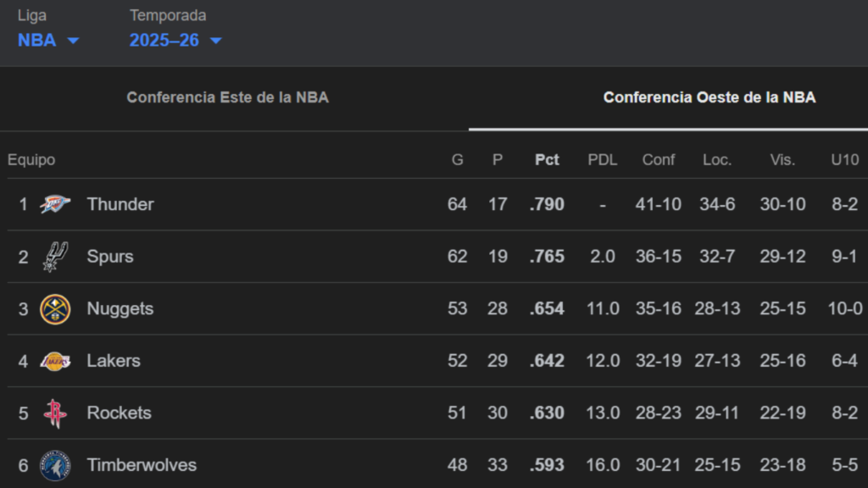Select the Conferencia Oeste de la NBA tab
868x488 pixels.
click(709, 97)
